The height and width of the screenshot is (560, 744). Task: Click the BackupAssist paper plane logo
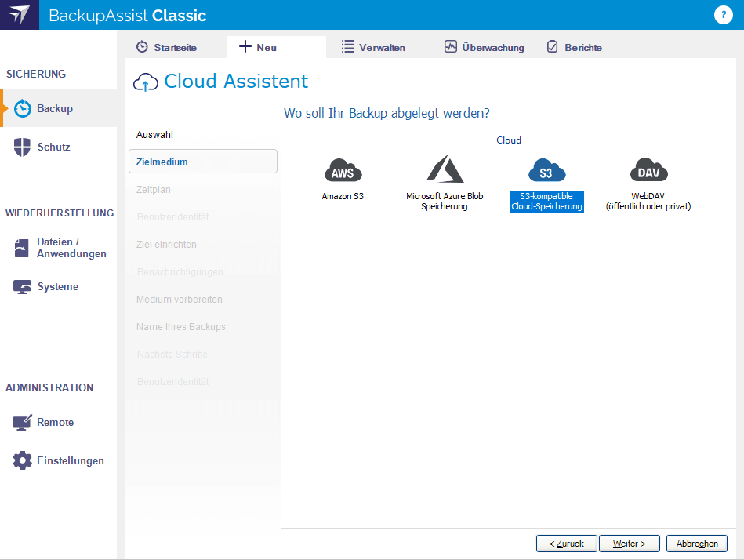click(20, 15)
